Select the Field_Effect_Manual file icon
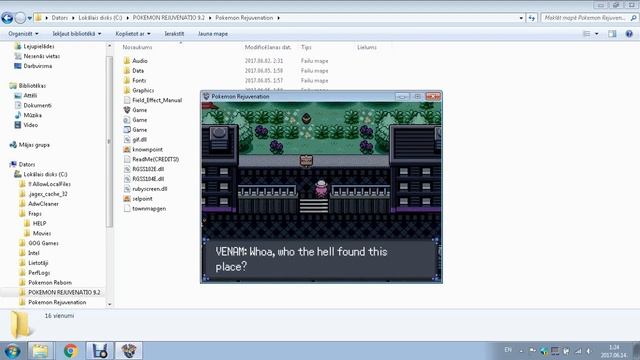Image resolution: width=640 pixels, height=360 pixels. [127, 100]
